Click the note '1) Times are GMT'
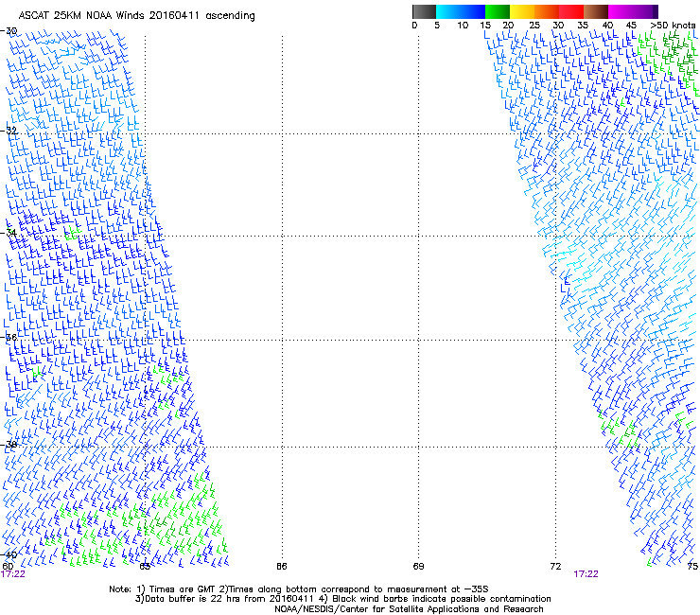Image resolution: width=700 pixels, height=615 pixels. (x=176, y=589)
